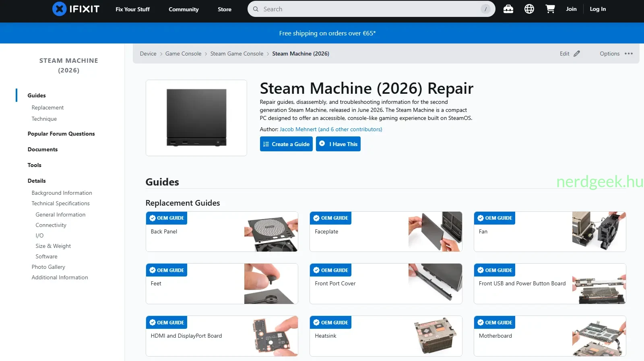Open Connectivity in sidebar
The height and width of the screenshot is (361, 644).
[x=51, y=225]
